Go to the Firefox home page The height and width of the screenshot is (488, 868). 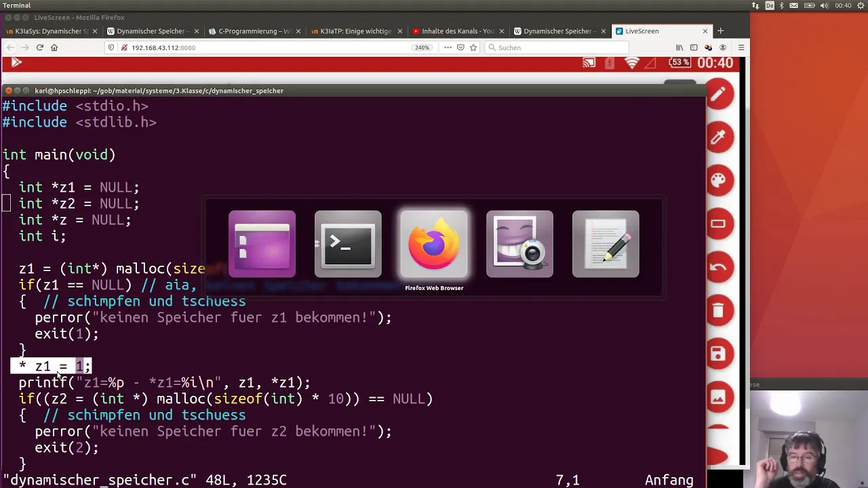(x=54, y=47)
